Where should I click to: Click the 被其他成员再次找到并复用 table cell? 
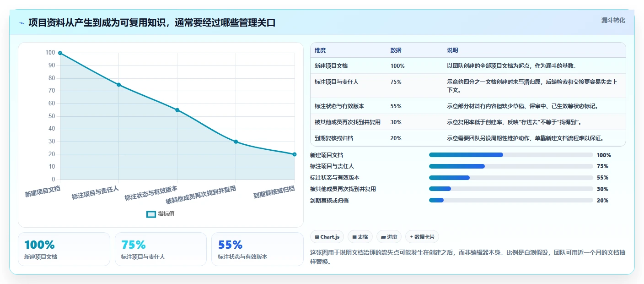pyautogui.click(x=348, y=122)
